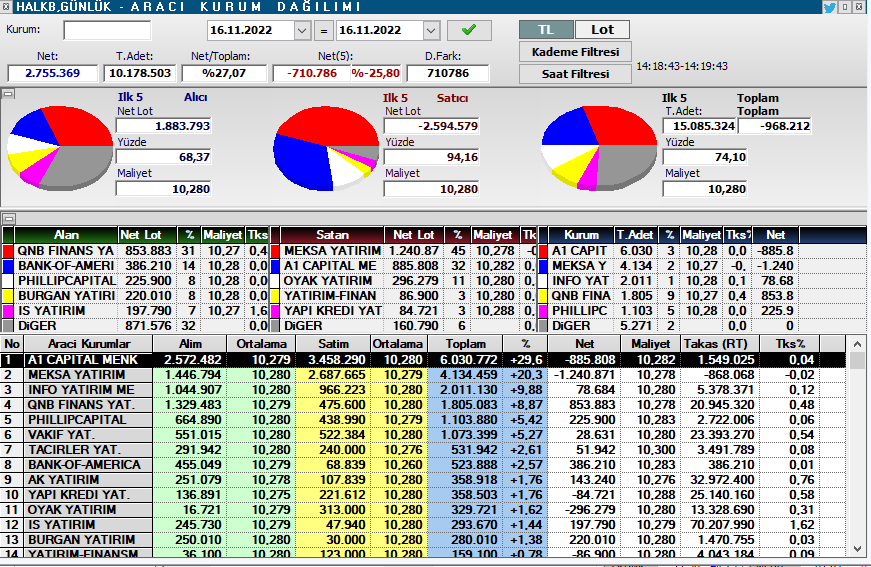Select the OYAK YATIRIM main table row

(423, 510)
